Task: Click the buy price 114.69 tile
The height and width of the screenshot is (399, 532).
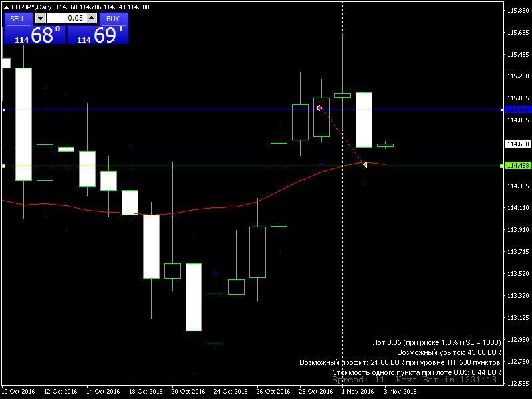Action: pos(98,35)
